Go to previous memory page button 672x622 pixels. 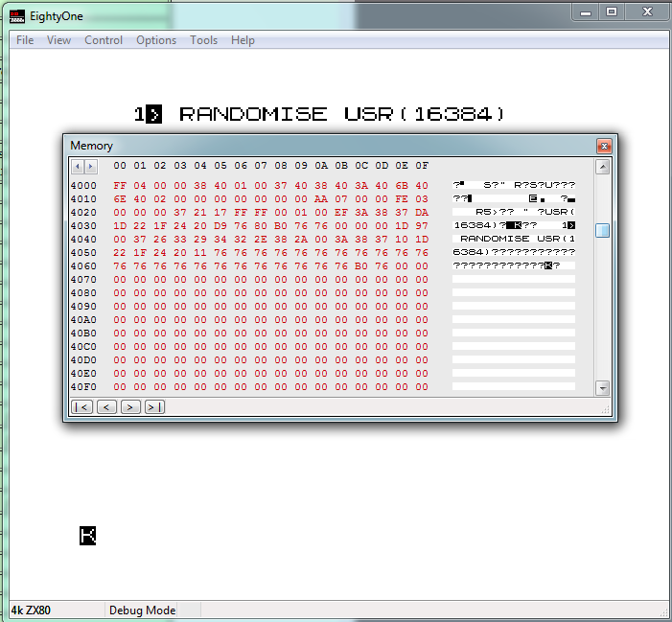pyautogui.click(x=106, y=407)
